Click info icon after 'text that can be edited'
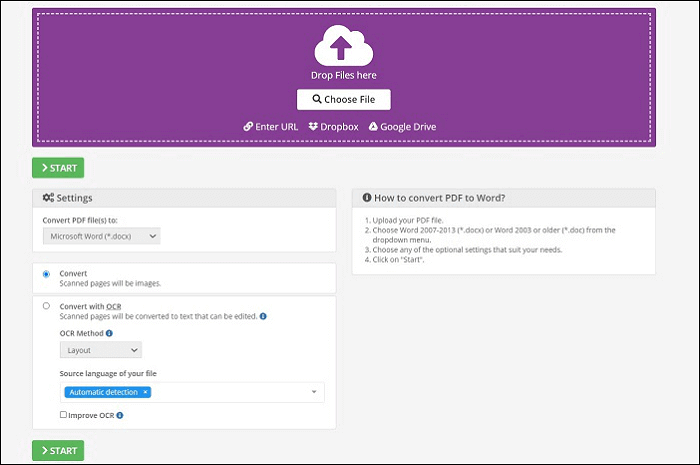700x465 pixels. click(x=263, y=316)
